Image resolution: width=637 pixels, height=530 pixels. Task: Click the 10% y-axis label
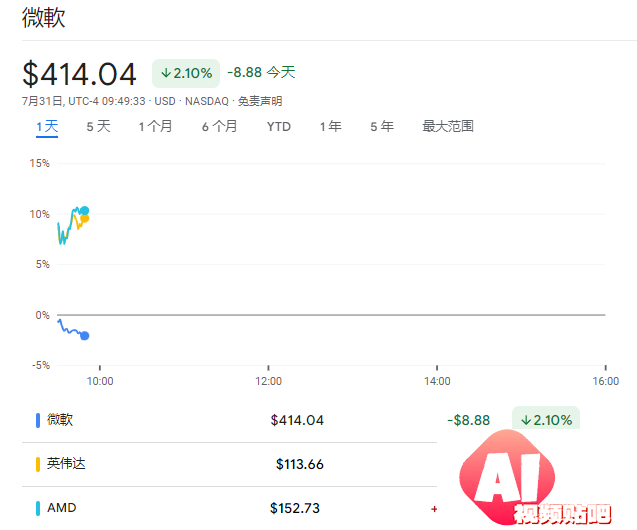tap(39, 214)
